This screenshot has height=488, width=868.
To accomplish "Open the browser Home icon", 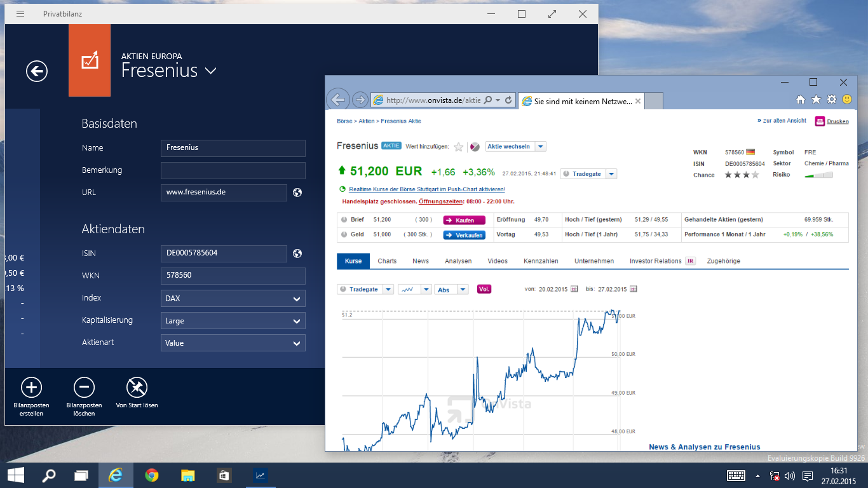I will tap(801, 100).
